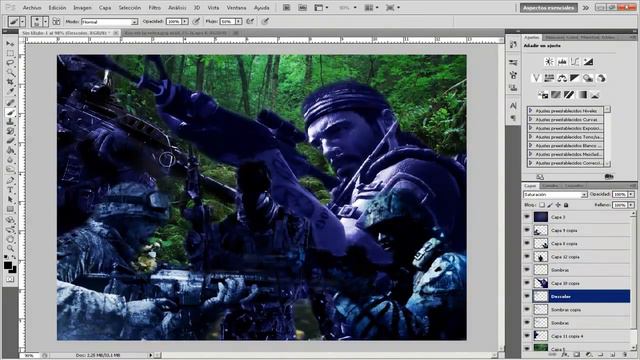This screenshot has height=360, width=640.
Task: Select the Eraser tool
Action: [x=10, y=141]
